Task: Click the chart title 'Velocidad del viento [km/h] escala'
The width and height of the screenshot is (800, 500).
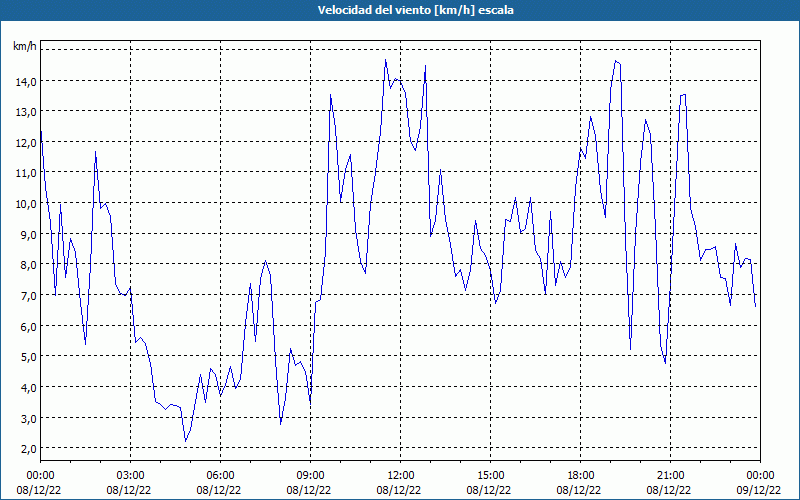Action: [x=415, y=10]
